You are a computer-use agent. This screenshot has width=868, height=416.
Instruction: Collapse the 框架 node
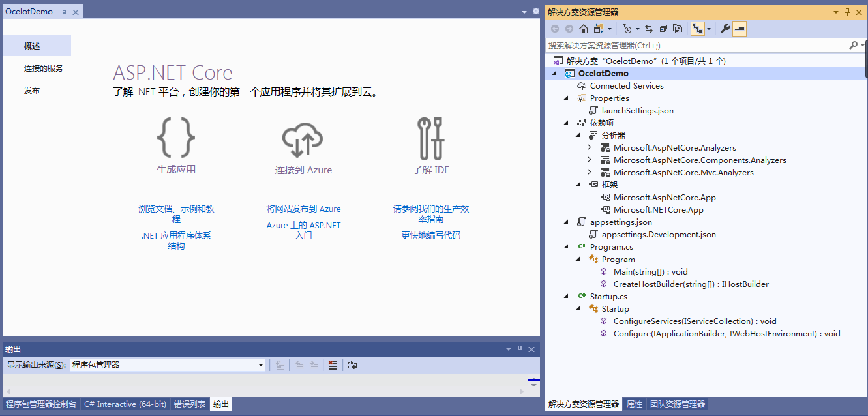click(x=578, y=185)
